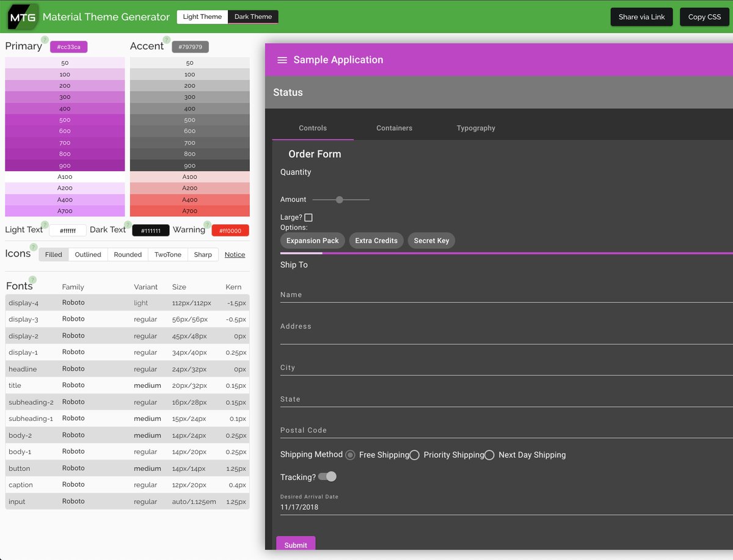The height and width of the screenshot is (560, 733).
Task: Select Rounded icon style
Action: [128, 255]
